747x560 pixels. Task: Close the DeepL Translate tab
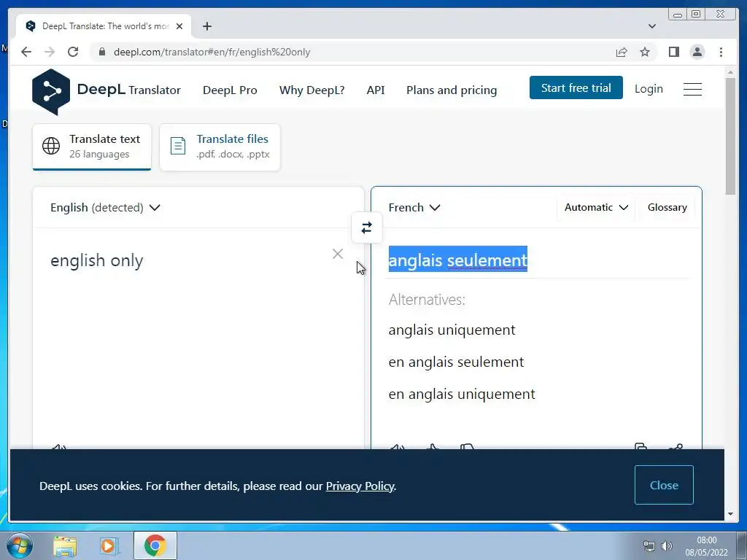[179, 26]
